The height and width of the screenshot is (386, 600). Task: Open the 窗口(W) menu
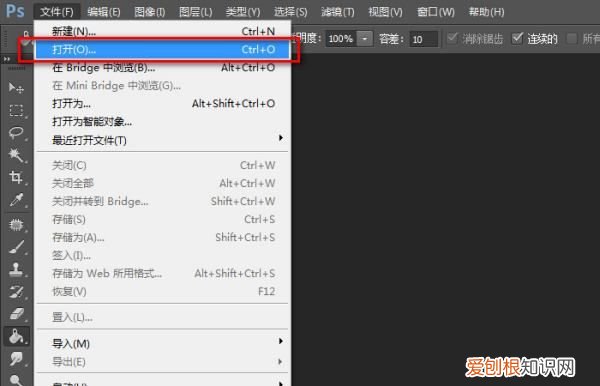coord(435,12)
